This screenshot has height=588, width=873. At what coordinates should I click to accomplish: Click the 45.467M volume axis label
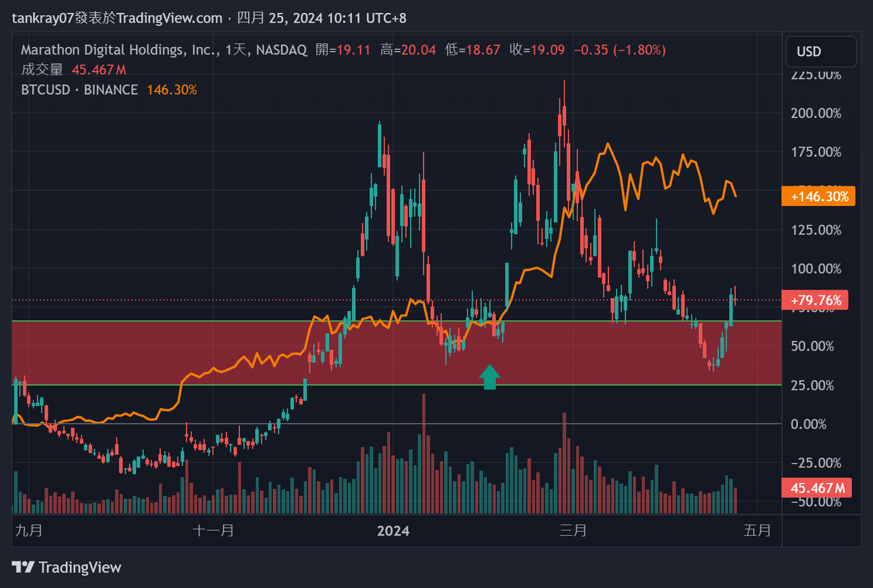[x=817, y=488]
